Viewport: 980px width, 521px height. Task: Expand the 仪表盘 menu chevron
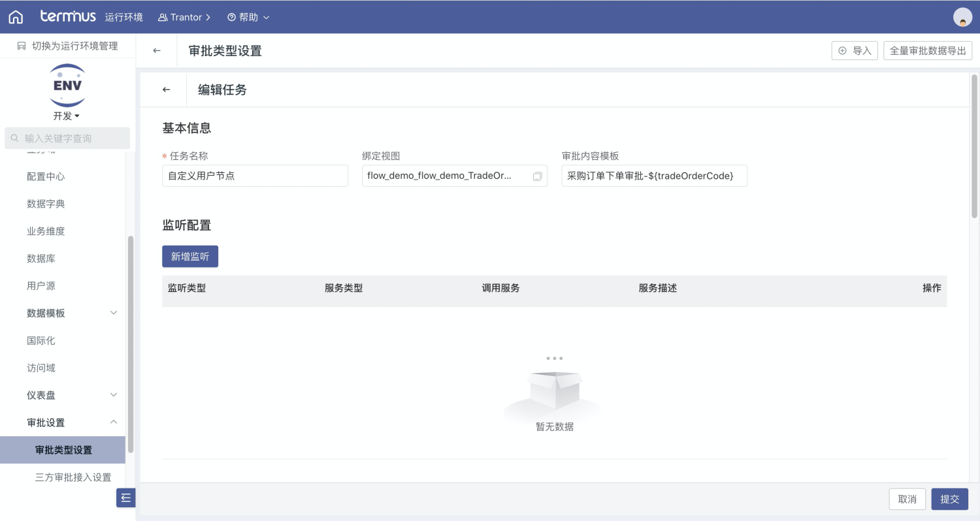pyautogui.click(x=114, y=395)
